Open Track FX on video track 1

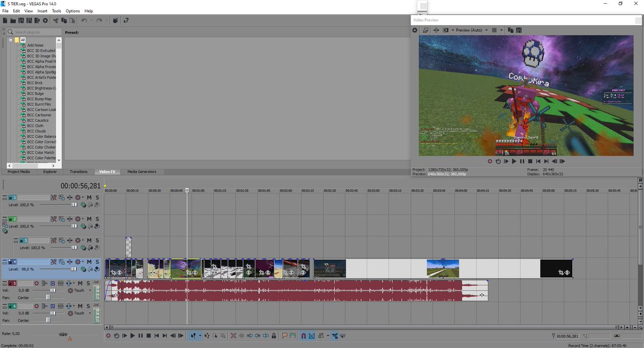70,197
